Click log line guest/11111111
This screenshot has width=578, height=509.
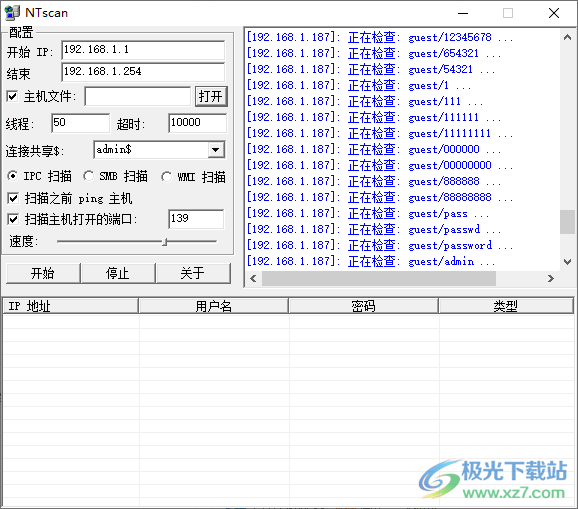380,133
